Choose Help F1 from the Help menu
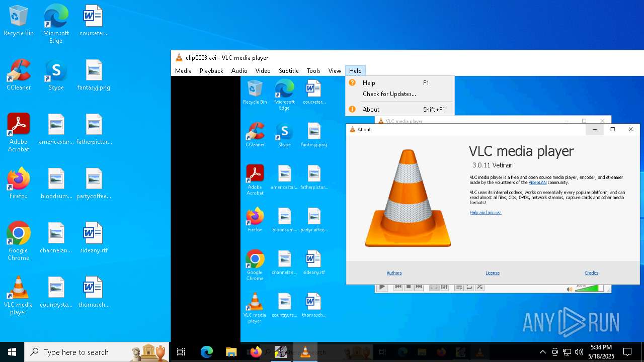The width and height of the screenshot is (644, 362). point(400,83)
